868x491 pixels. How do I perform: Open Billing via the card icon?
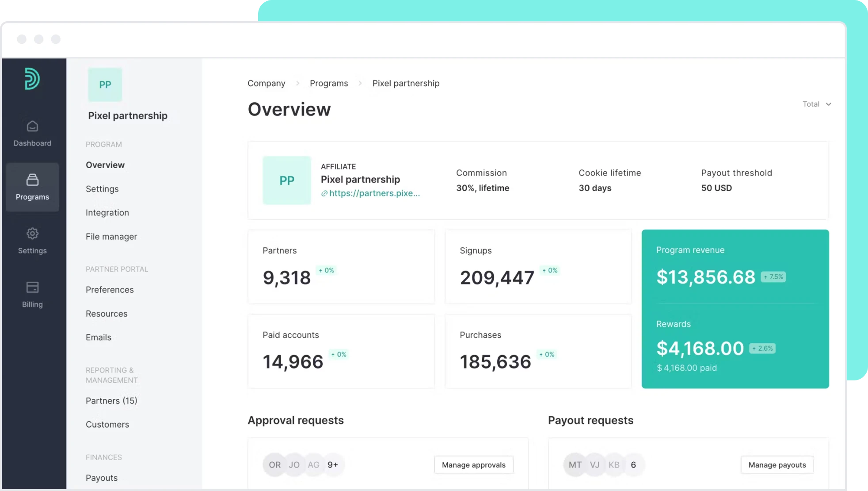pyautogui.click(x=32, y=288)
